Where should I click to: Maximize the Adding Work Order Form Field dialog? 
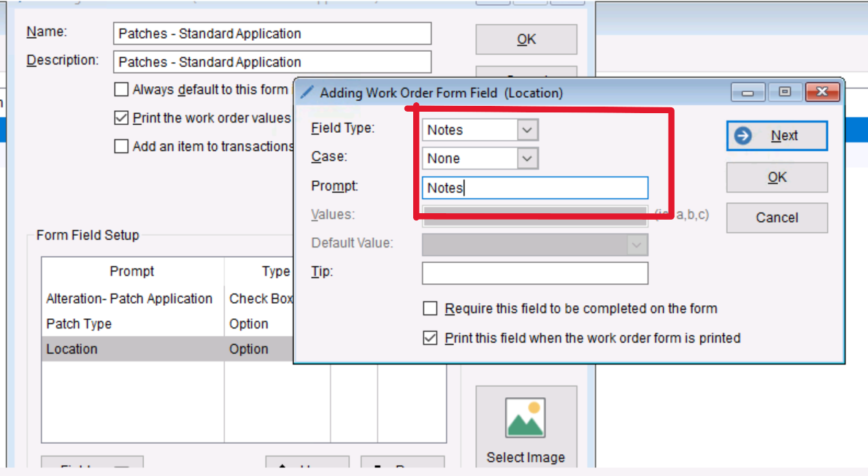click(x=785, y=93)
